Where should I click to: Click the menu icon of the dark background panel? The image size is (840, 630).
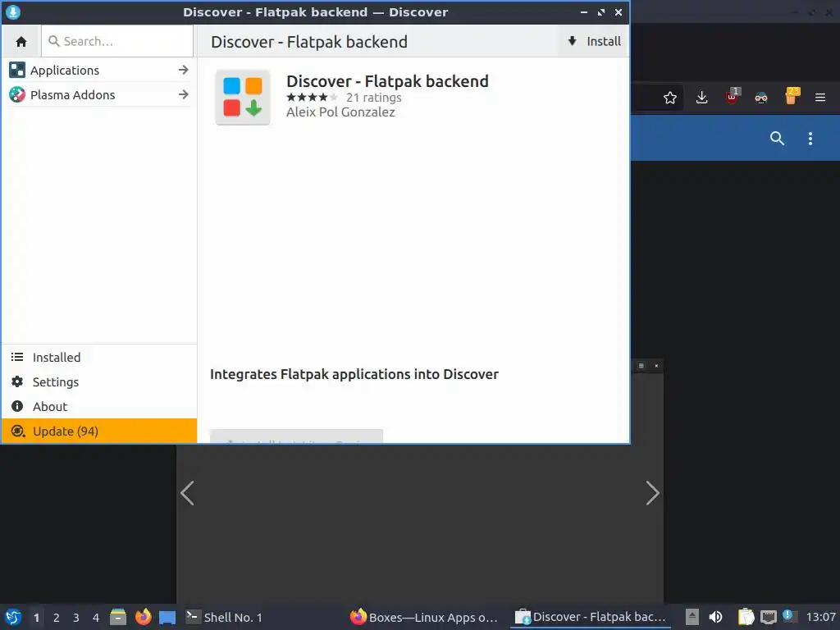[641, 366]
